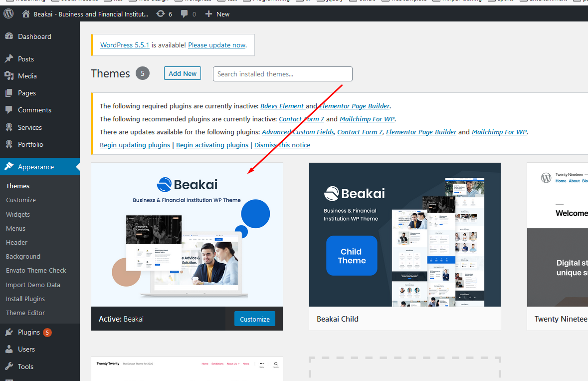Screen dimensions: 588x381
Task: Go to Install Plugins
Action: click(25, 299)
